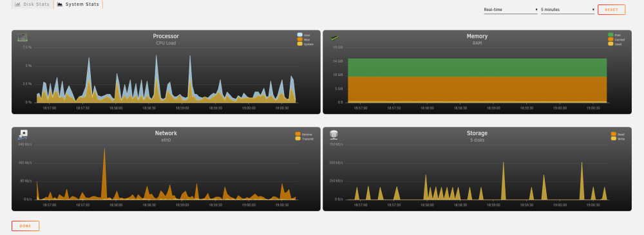Click the Processor chip icon
The height and width of the screenshot is (235, 644).
tap(23, 37)
